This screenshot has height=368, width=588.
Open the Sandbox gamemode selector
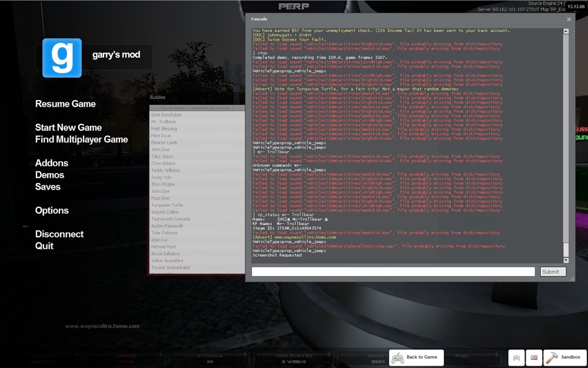click(x=564, y=357)
